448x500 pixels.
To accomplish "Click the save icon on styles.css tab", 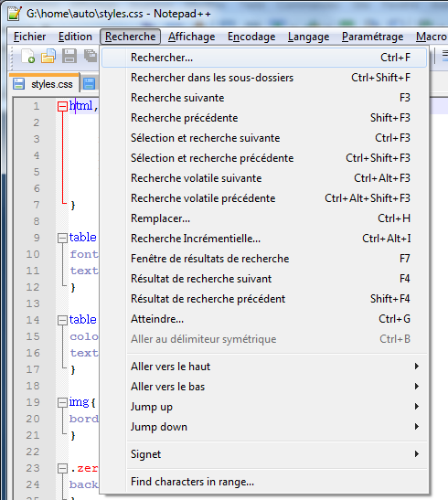I will point(19,84).
